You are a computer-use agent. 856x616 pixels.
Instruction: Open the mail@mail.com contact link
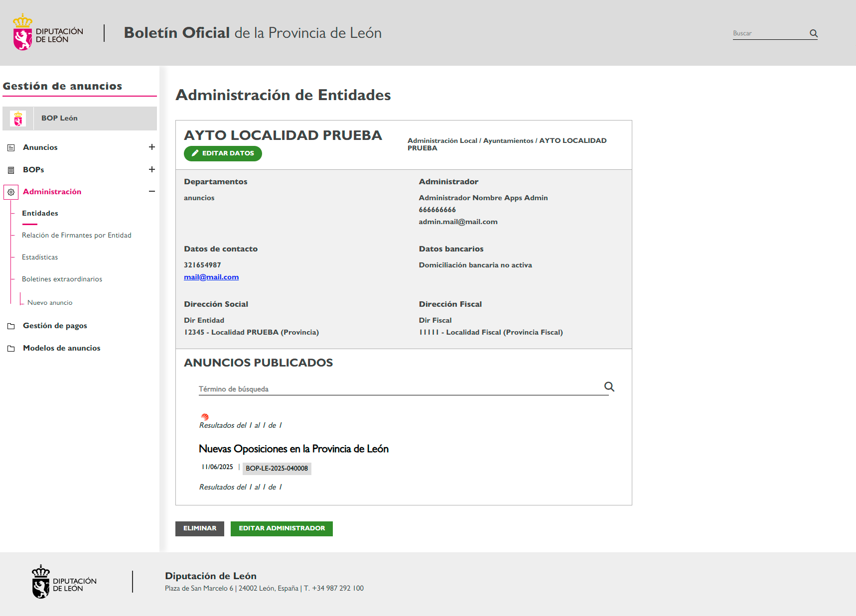coord(211,277)
